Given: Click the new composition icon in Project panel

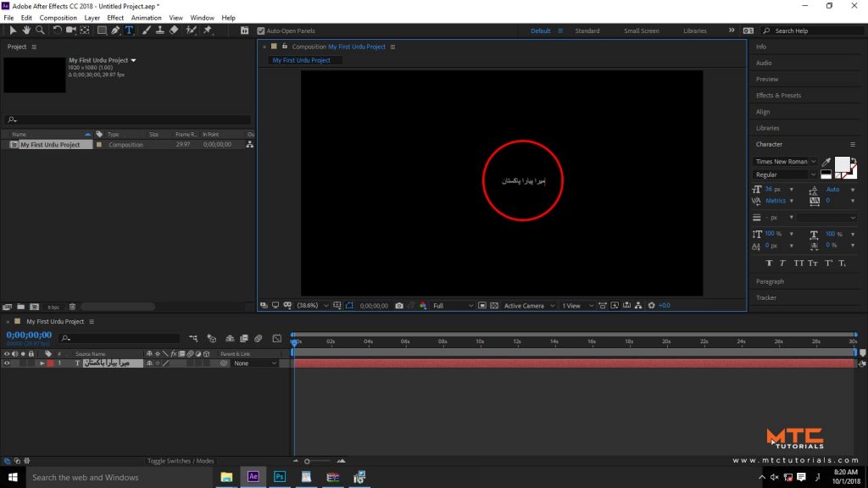Looking at the screenshot, I should 34,307.
